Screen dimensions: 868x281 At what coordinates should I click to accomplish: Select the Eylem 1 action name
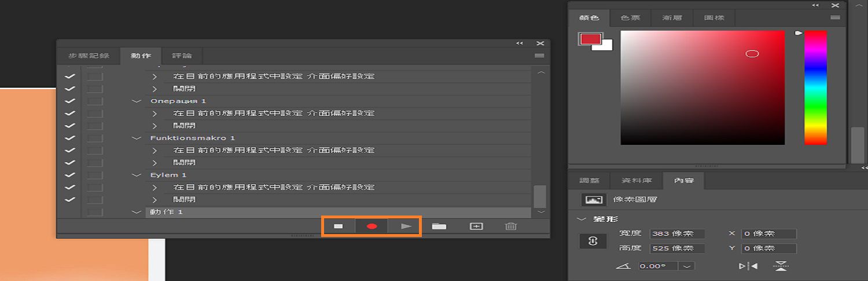pyautogui.click(x=168, y=175)
